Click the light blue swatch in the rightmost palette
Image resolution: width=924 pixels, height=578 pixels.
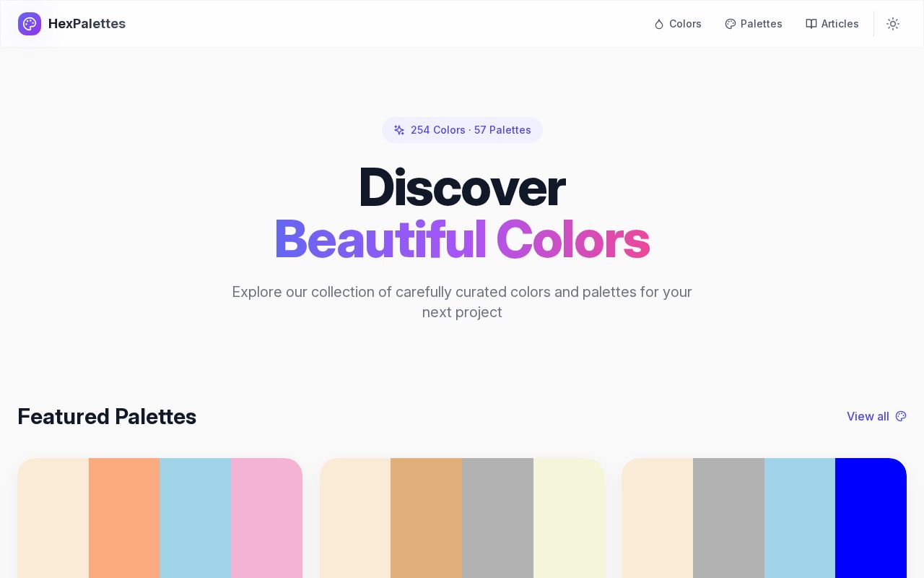coord(800,518)
